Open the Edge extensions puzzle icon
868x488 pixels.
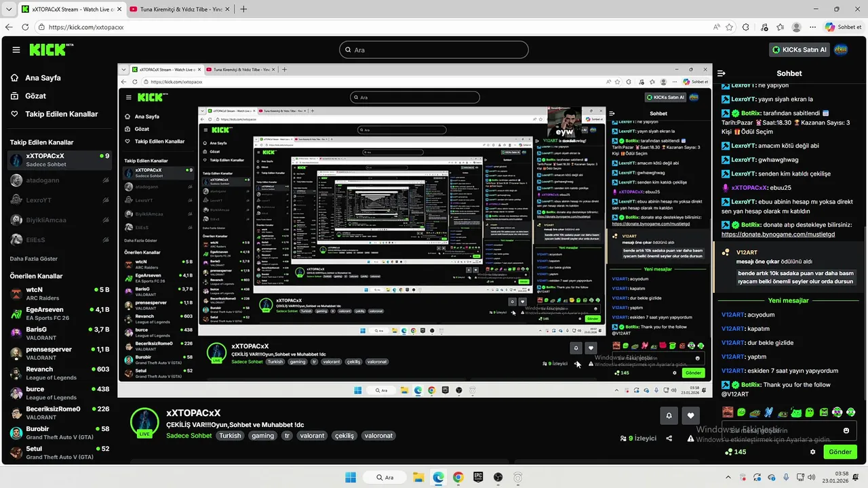click(x=746, y=27)
